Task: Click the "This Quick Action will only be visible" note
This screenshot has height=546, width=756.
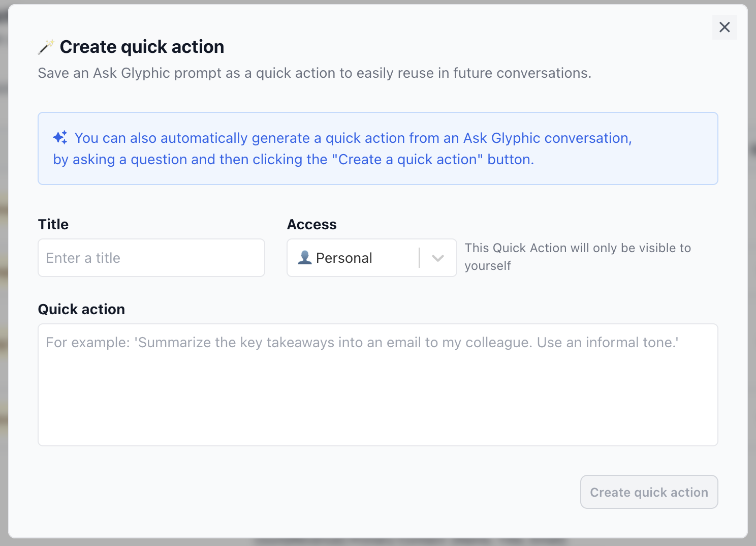Action: coord(578,257)
